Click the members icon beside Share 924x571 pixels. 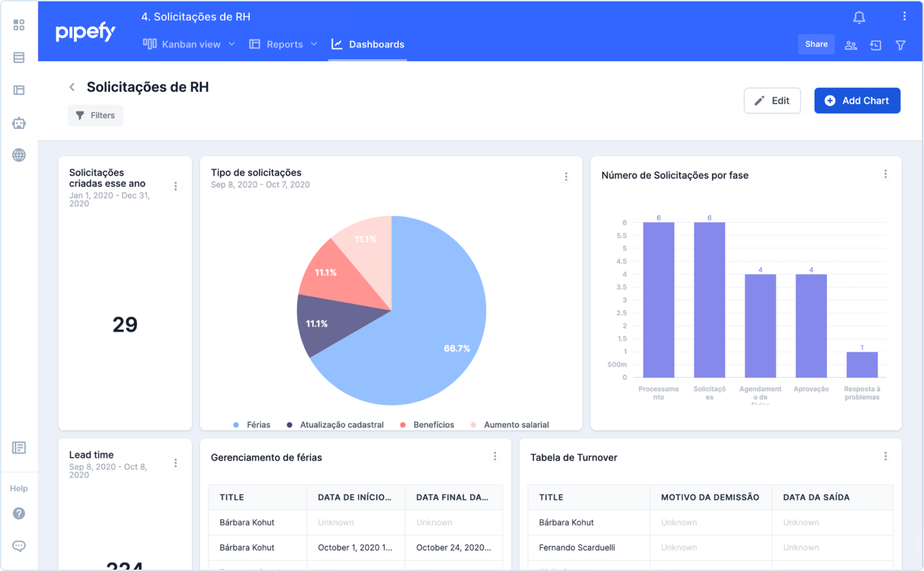pyautogui.click(x=851, y=45)
